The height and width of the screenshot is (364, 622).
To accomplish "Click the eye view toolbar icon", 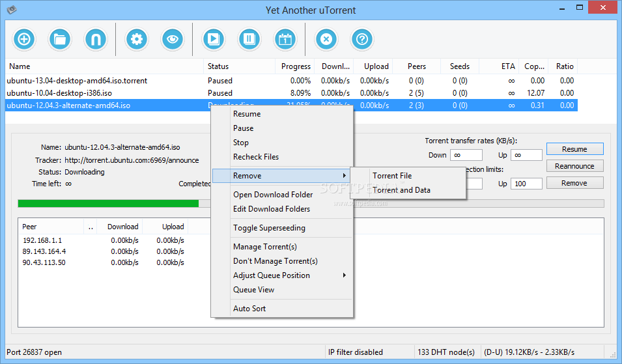I will tap(173, 39).
